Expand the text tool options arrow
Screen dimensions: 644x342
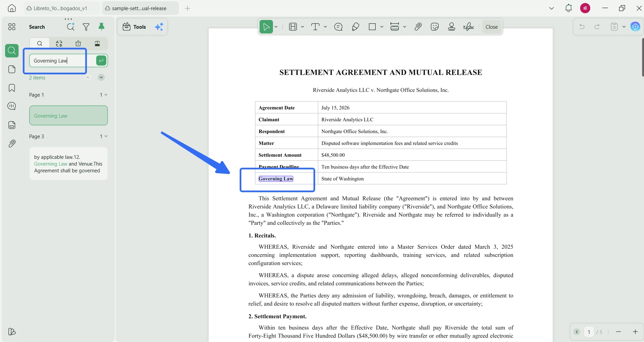[x=325, y=27]
